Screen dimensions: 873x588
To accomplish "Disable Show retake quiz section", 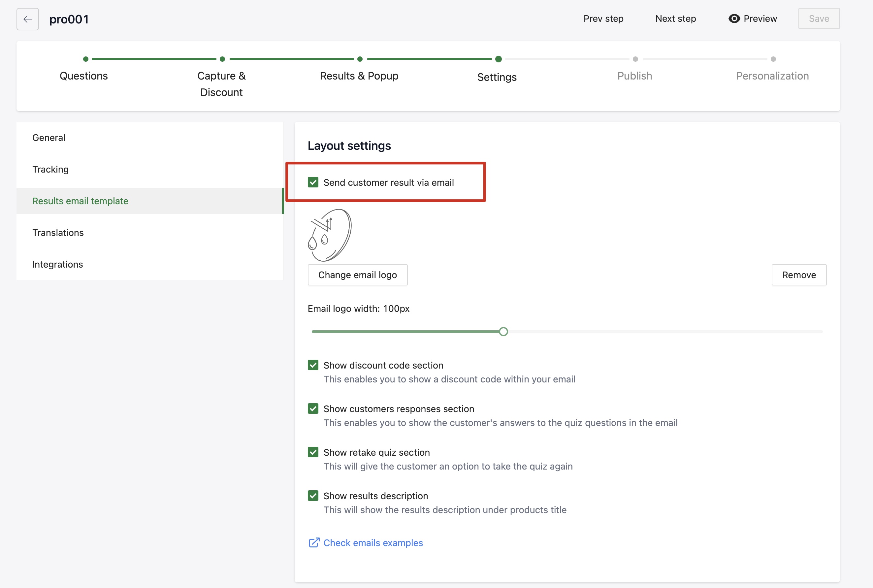I will click(x=313, y=452).
